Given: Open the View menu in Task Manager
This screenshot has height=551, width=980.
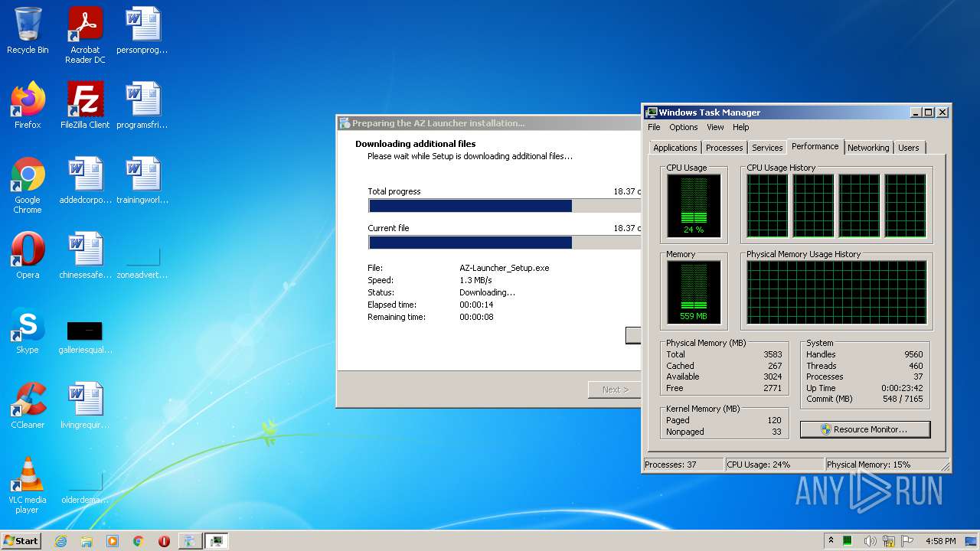Looking at the screenshot, I should click(x=715, y=127).
